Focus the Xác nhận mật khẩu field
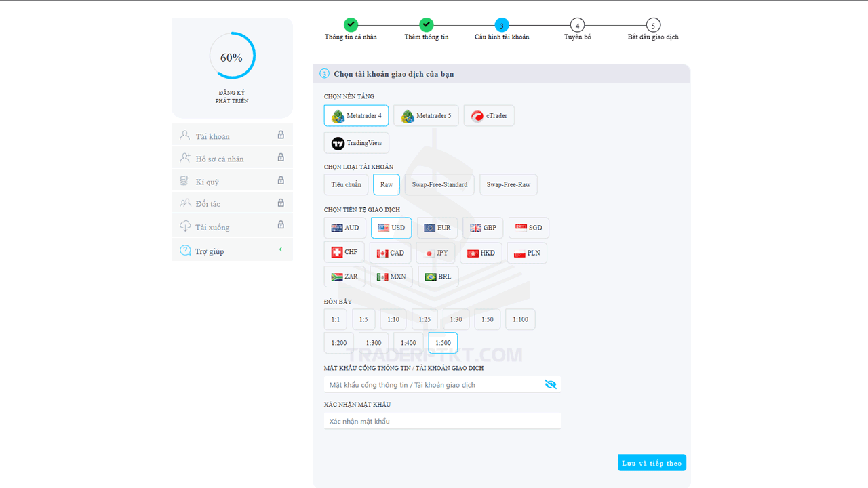The image size is (868, 488). coord(442,421)
